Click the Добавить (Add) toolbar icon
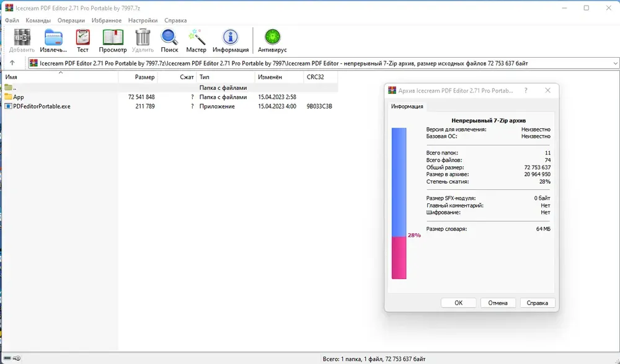Viewport: 620px width, 364px height. point(22,38)
